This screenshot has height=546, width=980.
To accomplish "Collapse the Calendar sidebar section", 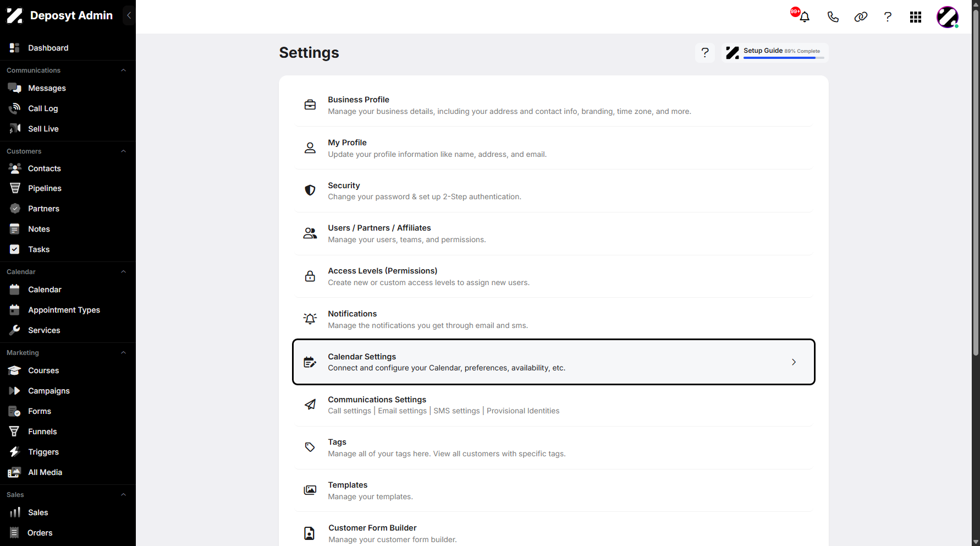I will pos(124,272).
